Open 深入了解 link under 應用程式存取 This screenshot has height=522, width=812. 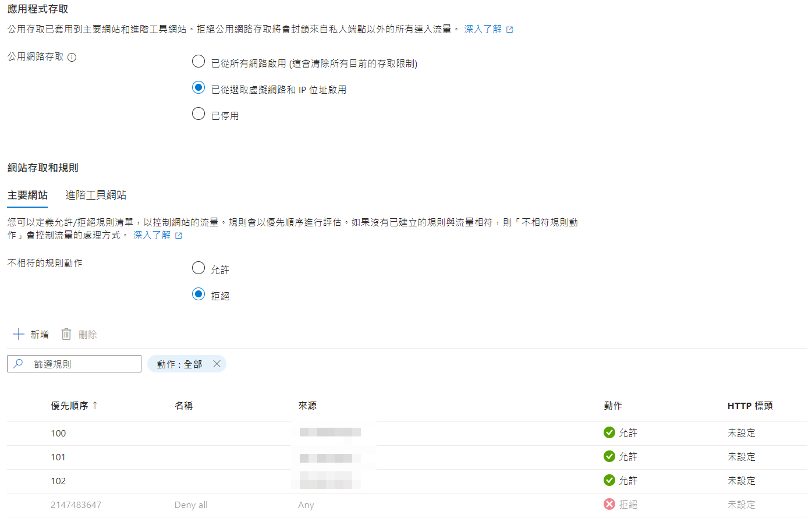(x=483, y=29)
